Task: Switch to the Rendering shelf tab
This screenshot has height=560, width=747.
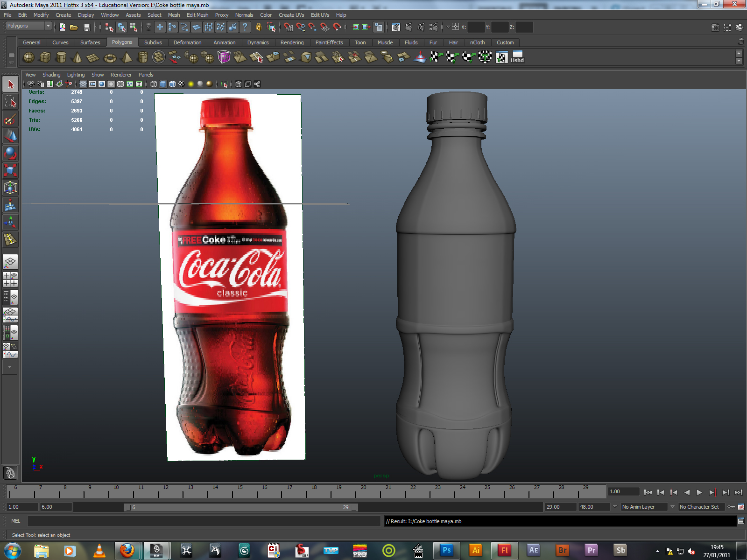Action: click(292, 42)
